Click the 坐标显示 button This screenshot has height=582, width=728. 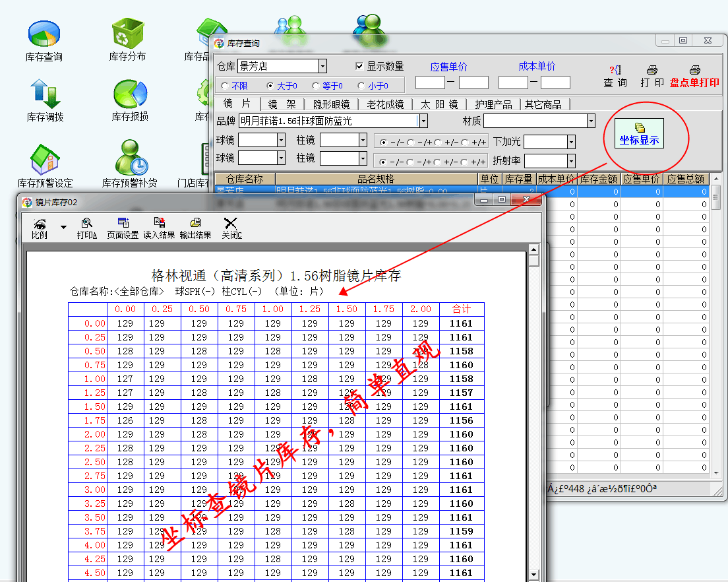639,134
